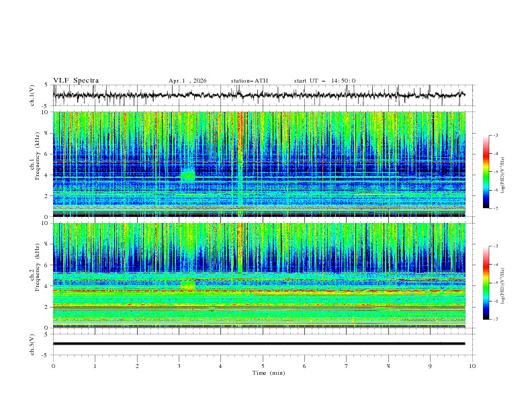
Task: Click the "station=ATH" header label
Action: tap(249, 81)
